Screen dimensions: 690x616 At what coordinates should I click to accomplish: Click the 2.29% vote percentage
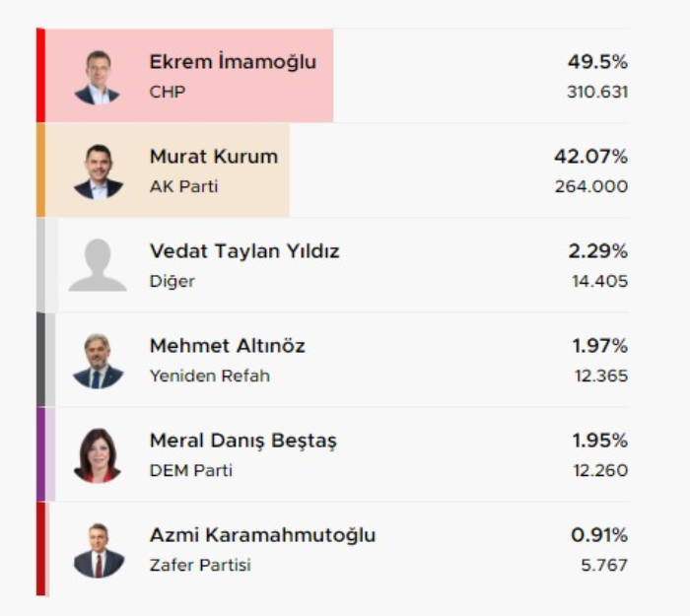[597, 251]
